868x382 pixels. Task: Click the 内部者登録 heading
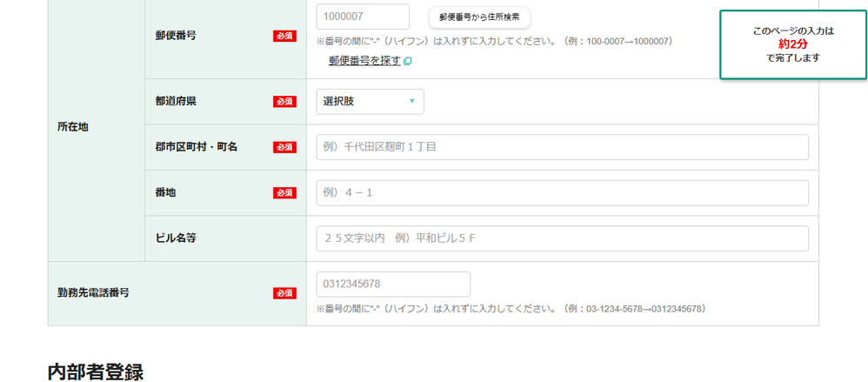96,372
